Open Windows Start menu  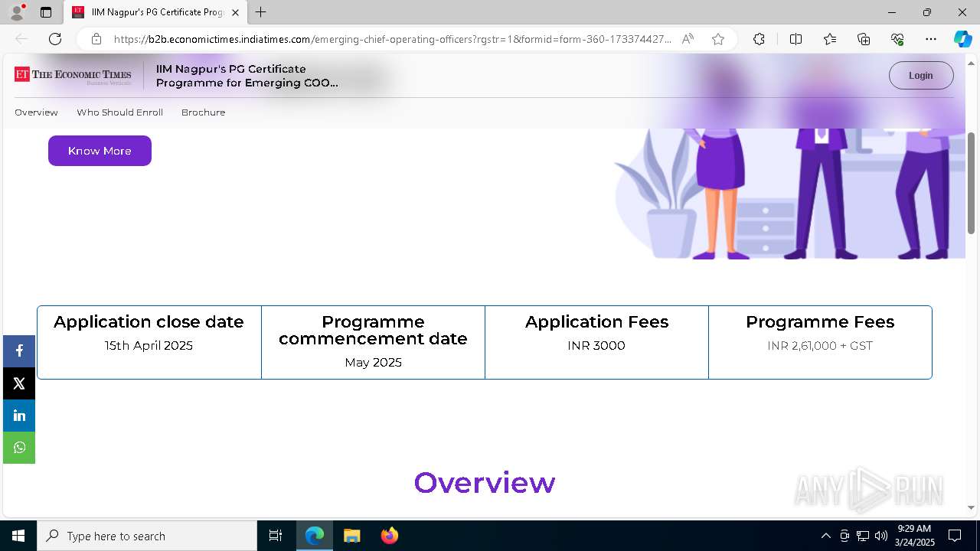coord(18,536)
